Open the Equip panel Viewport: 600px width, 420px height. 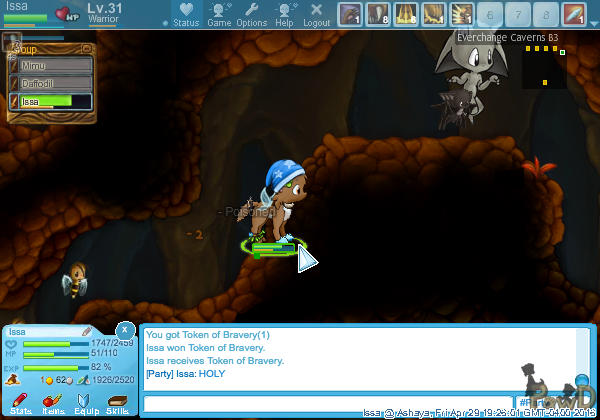(x=85, y=403)
